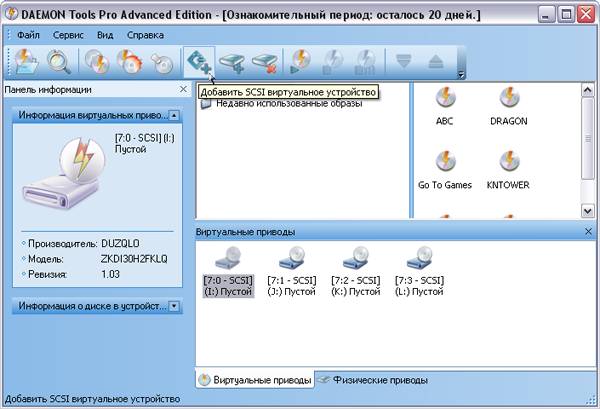
Task: Click the magnifier search images toolbar icon
Action: pos(59,61)
